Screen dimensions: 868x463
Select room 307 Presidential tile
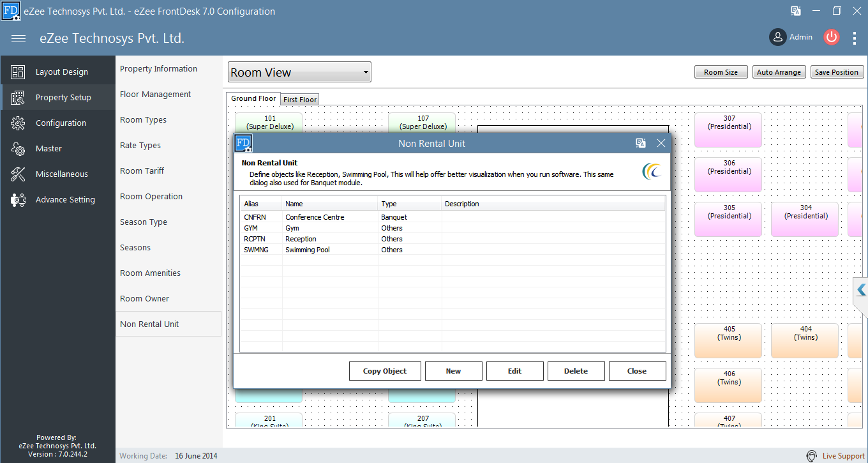[x=728, y=130]
